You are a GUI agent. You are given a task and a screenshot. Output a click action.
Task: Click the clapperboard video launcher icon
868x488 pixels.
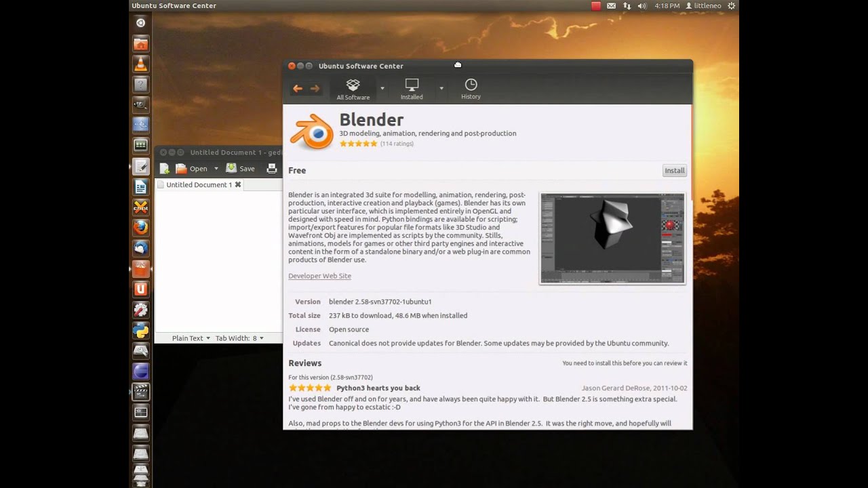tap(140, 391)
